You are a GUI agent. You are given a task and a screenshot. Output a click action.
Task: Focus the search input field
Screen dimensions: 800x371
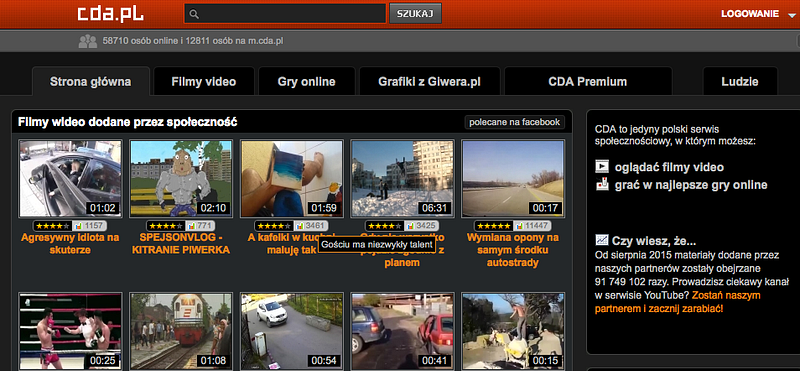pos(285,14)
